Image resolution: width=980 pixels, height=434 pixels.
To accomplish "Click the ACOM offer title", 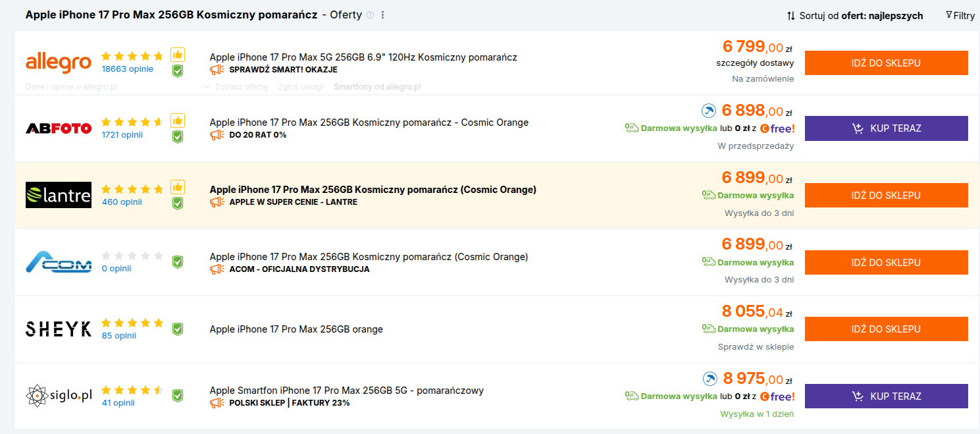I will tap(369, 257).
